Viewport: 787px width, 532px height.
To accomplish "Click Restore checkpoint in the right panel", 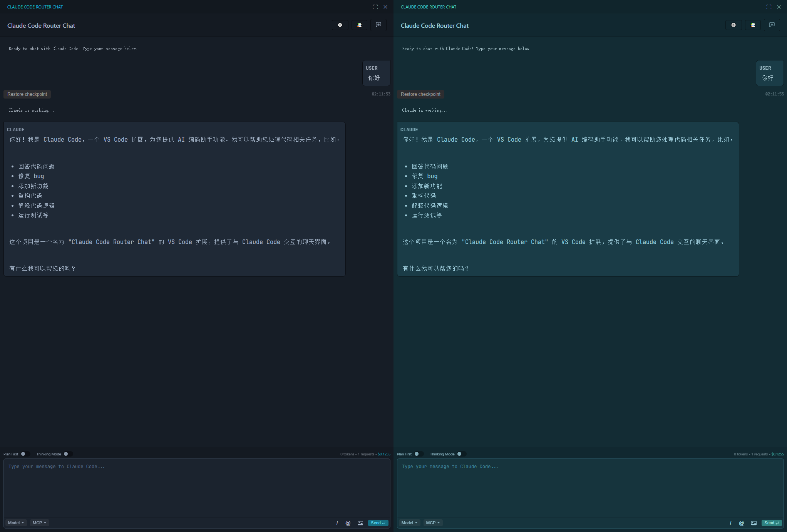I will tap(420, 94).
